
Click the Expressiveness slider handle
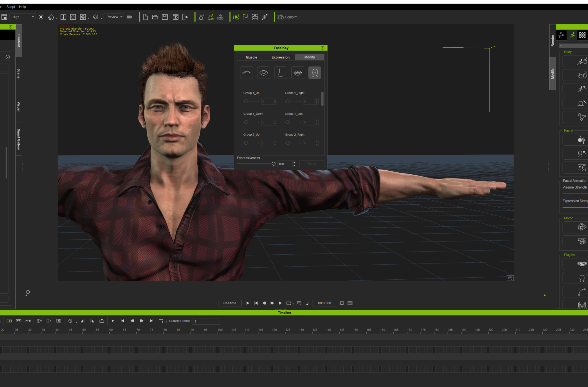tap(273, 164)
